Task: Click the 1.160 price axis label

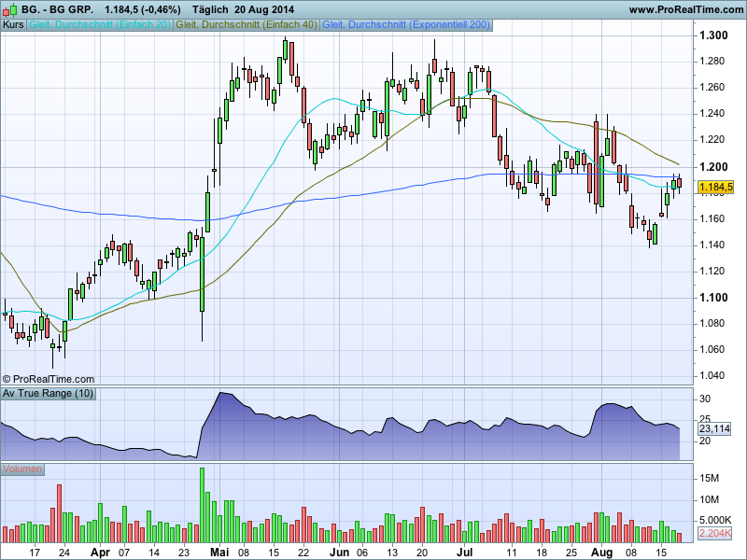Action: coord(712,219)
